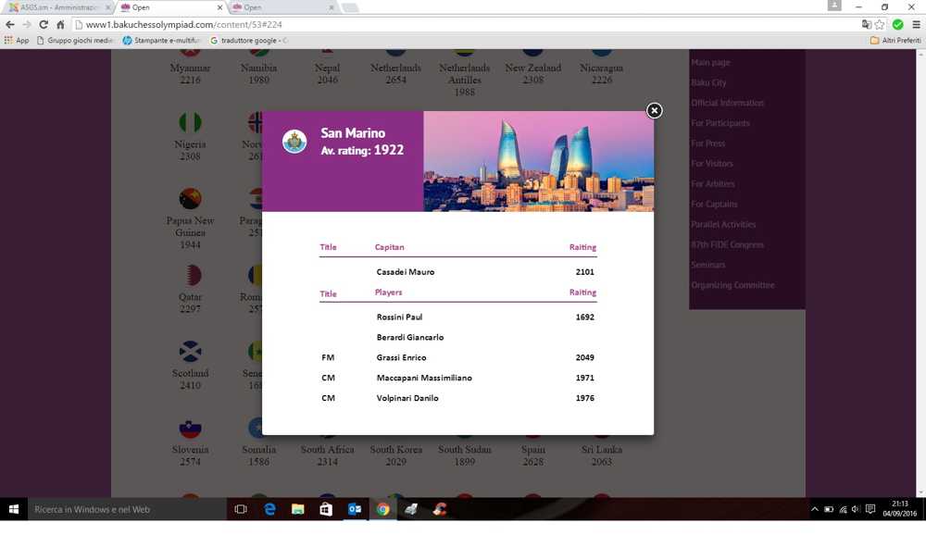Viewport: 926px width, 560px height.
Task: Open the volume control in system tray
Action: (855, 509)
